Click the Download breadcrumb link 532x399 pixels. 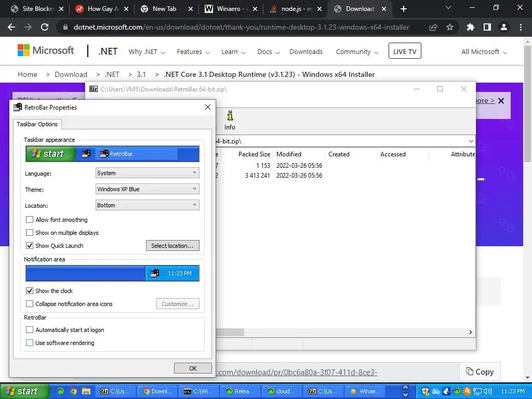(x=71, y=74)
